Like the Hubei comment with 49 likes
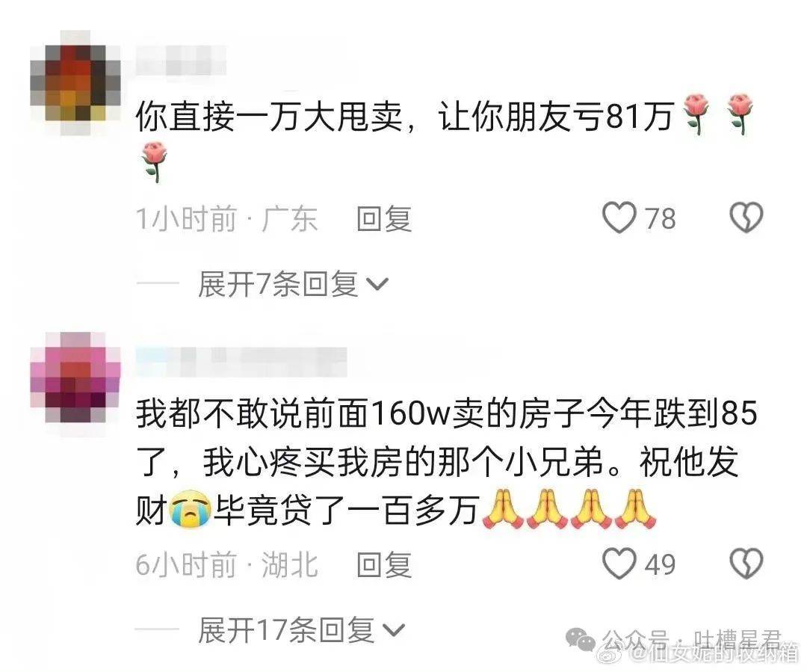807x672 pixels. pos(619,564)
